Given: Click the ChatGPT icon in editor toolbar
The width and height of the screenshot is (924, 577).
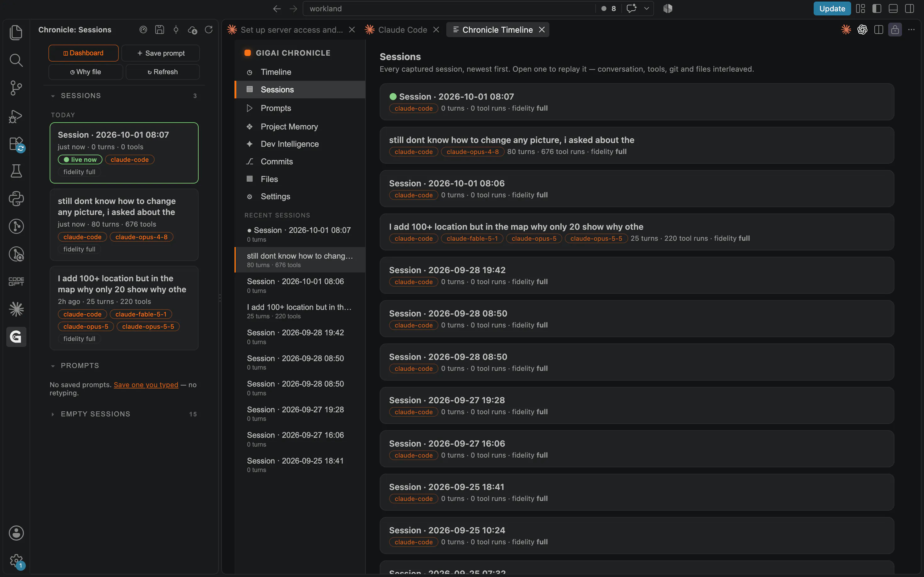Looking at the screenshot, I should 862,30.
